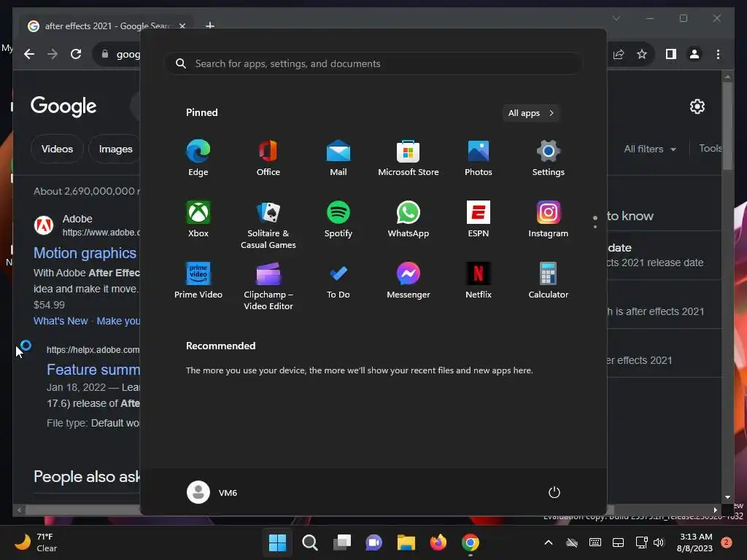Launch Spotify from Start menu
The width and height of the screenshot is (747, 560).
tap(338, 219)
